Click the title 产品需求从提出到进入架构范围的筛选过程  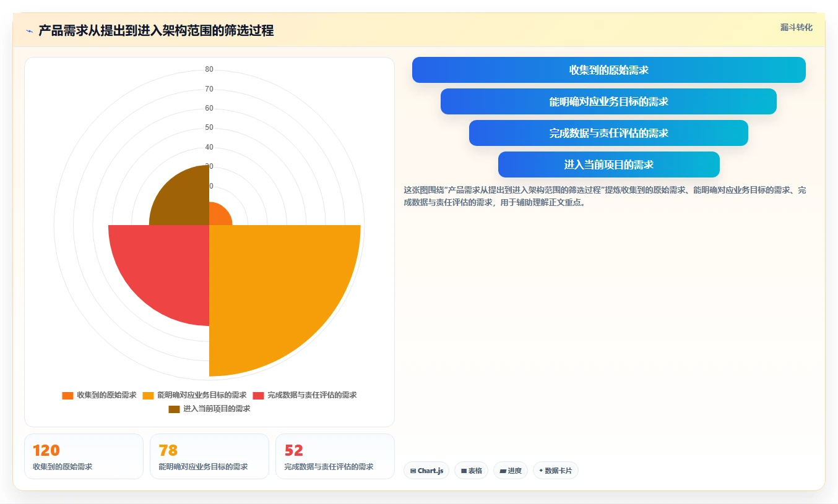pyautogui.click(x=156, y=30)
